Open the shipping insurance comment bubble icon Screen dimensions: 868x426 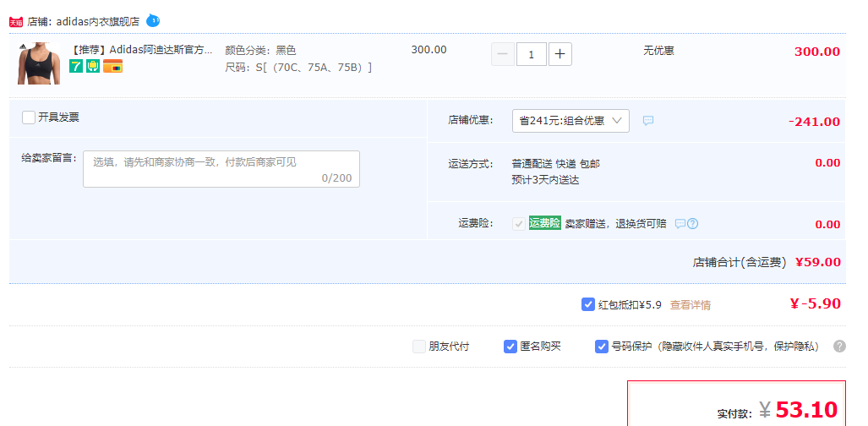(x=680, y=224)
